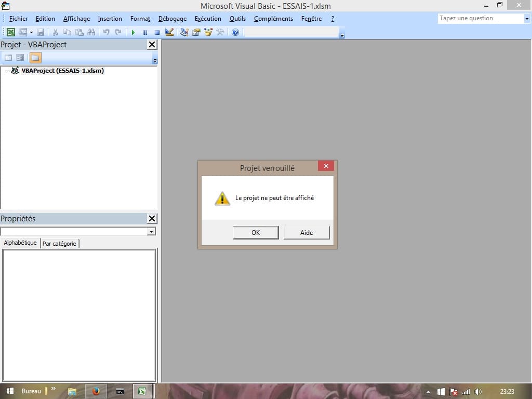The width and height of the screenshot is (532, 399).
Task: Click OK in the Projet verrouillé dialog
Action: [x=256, y=233]
